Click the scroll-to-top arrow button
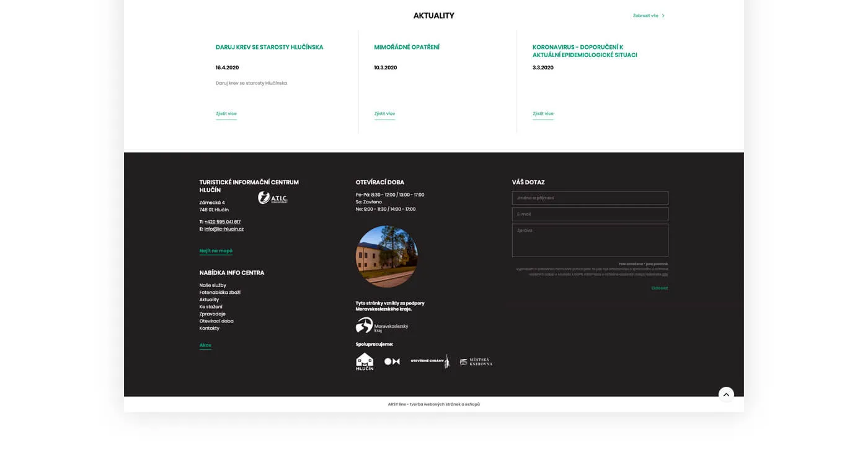This screenshot has height=468, width=868. coord(726,394)
